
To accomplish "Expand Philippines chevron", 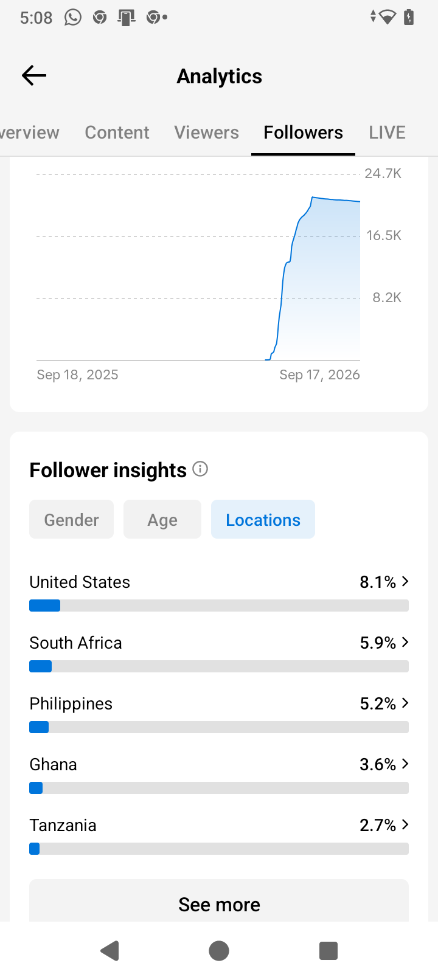I will click(405, 703).
